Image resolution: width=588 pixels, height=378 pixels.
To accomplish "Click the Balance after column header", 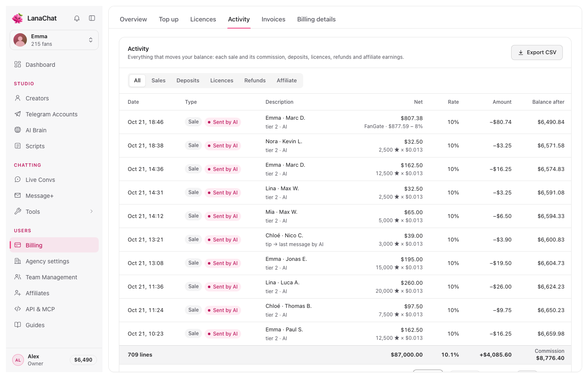I will (x=549, y=102).
